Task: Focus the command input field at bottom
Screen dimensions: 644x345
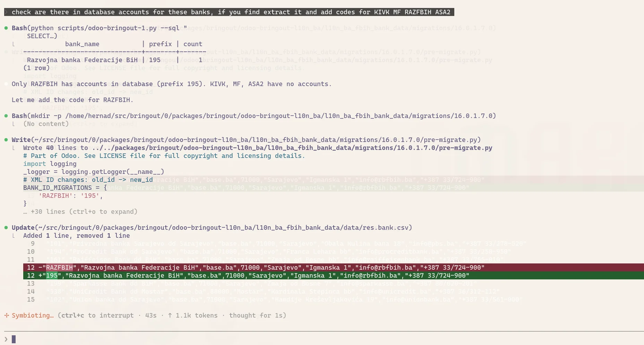Action: [x=312, y=339]
